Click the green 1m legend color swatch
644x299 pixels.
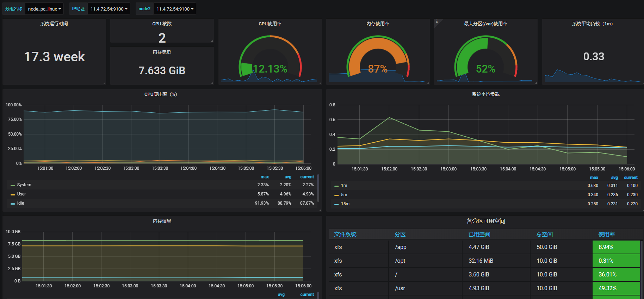click(x=336, y=186)
